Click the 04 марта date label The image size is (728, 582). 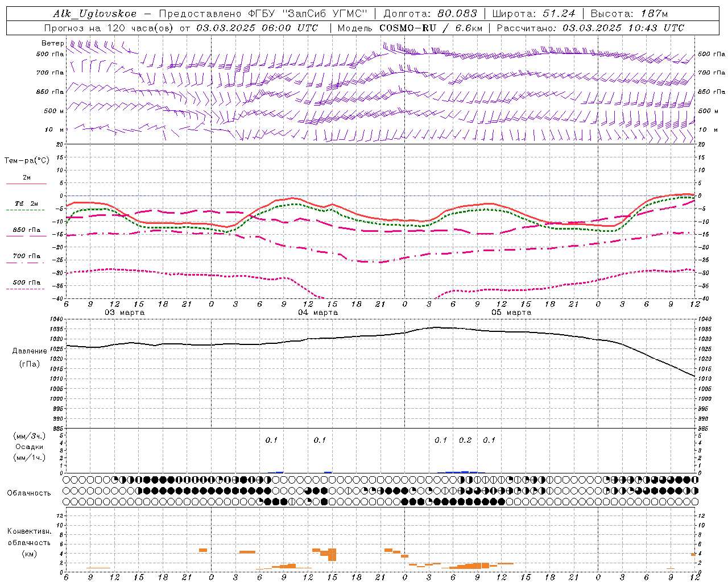coord(318,313)
